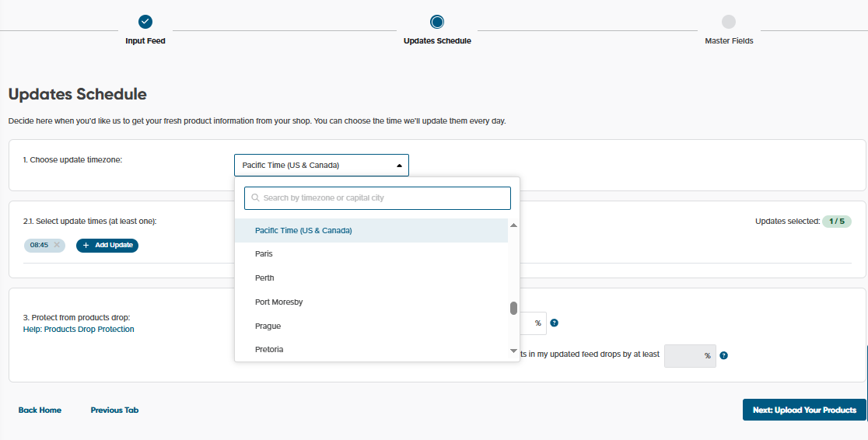The width and height of the screenshot is (868, 440).
Task: Go to Back Home
Action: pyautogui.click(x=40, y=410)
